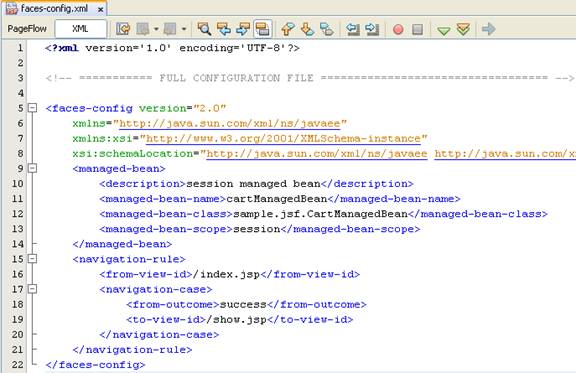Click the faces-config.xml tab file icon
The width and height of the screenshot is (576, 373).
pos(12,8)
